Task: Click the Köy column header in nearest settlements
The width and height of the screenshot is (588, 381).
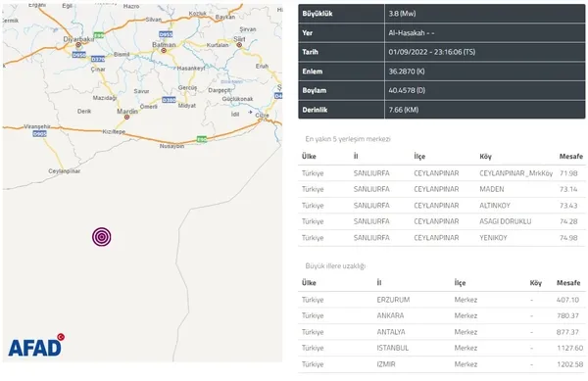Action: coord(485,157)
